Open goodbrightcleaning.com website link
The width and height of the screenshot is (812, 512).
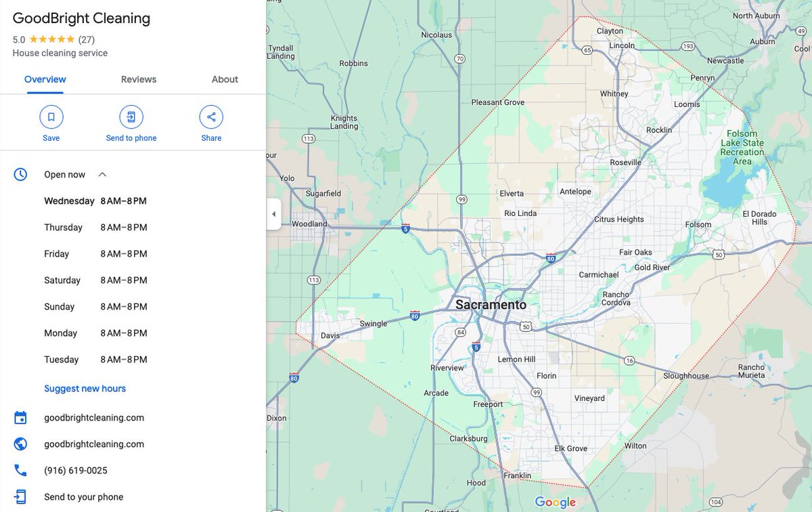click(x=94, y=444)
